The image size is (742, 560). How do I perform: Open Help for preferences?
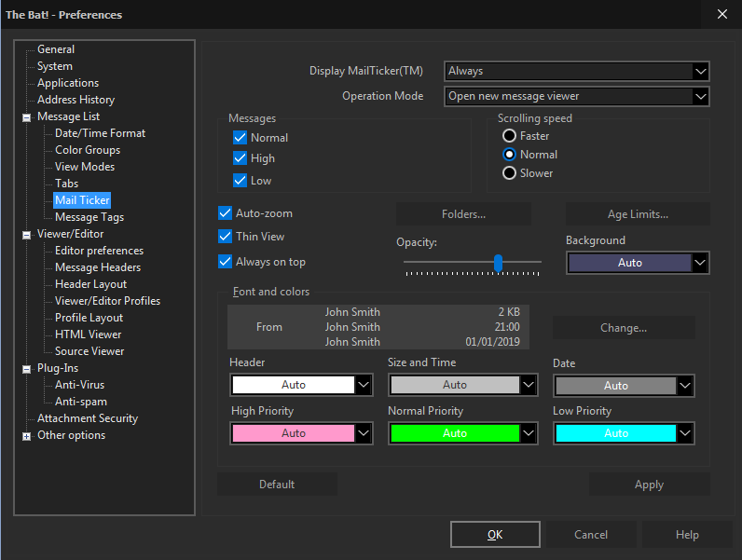[687, 535]
